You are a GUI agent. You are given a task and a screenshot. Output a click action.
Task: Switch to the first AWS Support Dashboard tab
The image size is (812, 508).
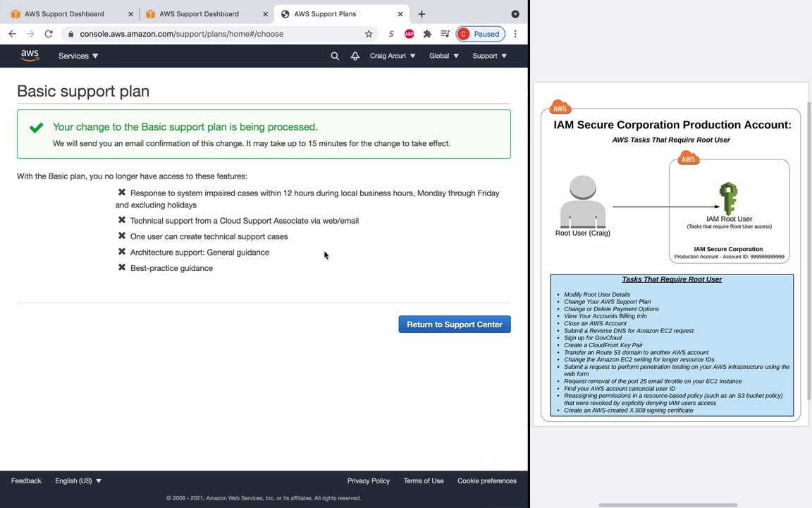(65, 14)
